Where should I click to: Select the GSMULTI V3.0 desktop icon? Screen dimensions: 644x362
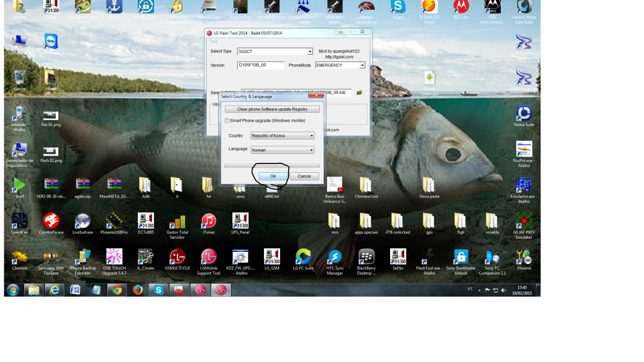click(x=177, y=260)
